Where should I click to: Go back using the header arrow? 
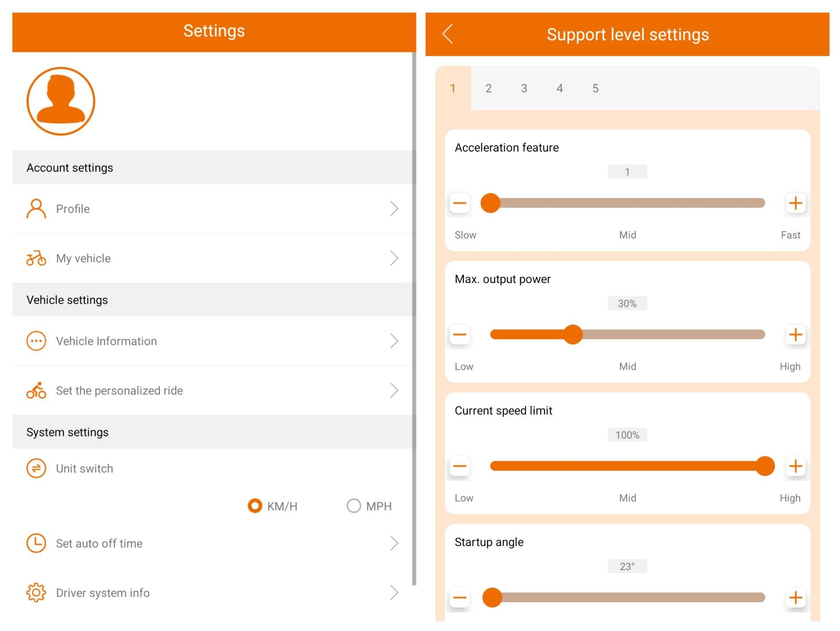pyautogui.click(x=448, y=34)
